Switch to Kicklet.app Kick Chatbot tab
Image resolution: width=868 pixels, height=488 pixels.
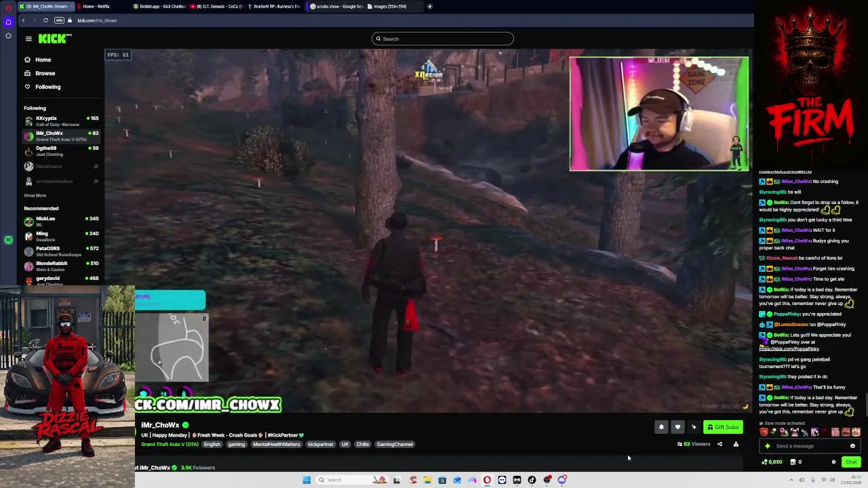click(x=159, y=6)
